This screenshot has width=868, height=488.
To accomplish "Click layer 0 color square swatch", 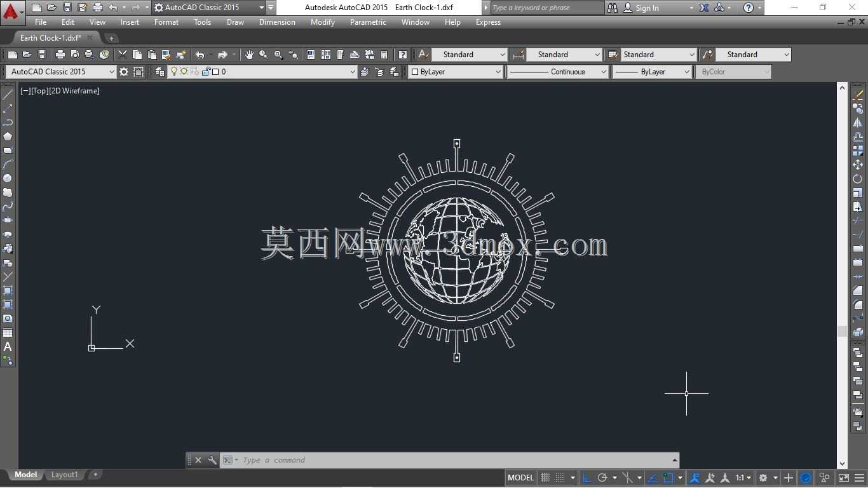I will pos(215,72).
